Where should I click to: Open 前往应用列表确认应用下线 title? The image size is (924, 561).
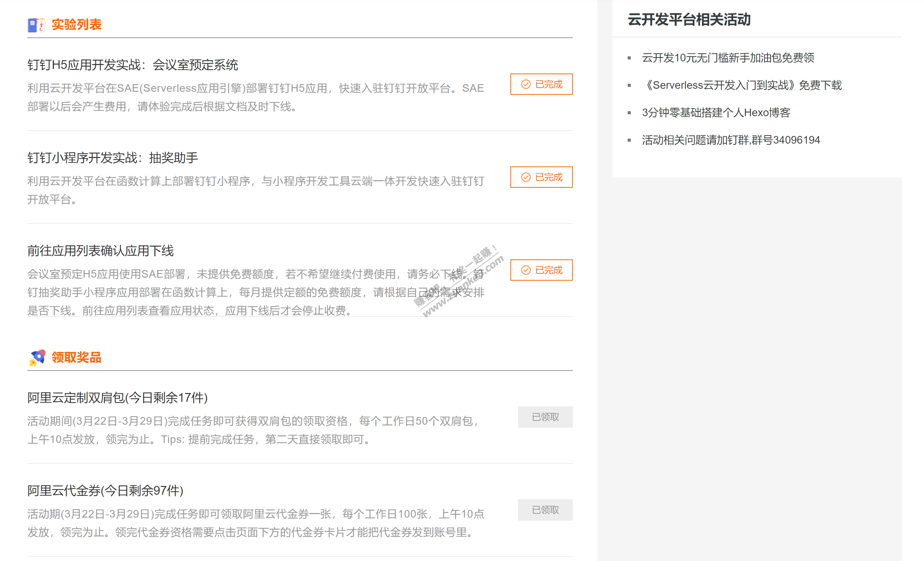click(x=101, y=251)
